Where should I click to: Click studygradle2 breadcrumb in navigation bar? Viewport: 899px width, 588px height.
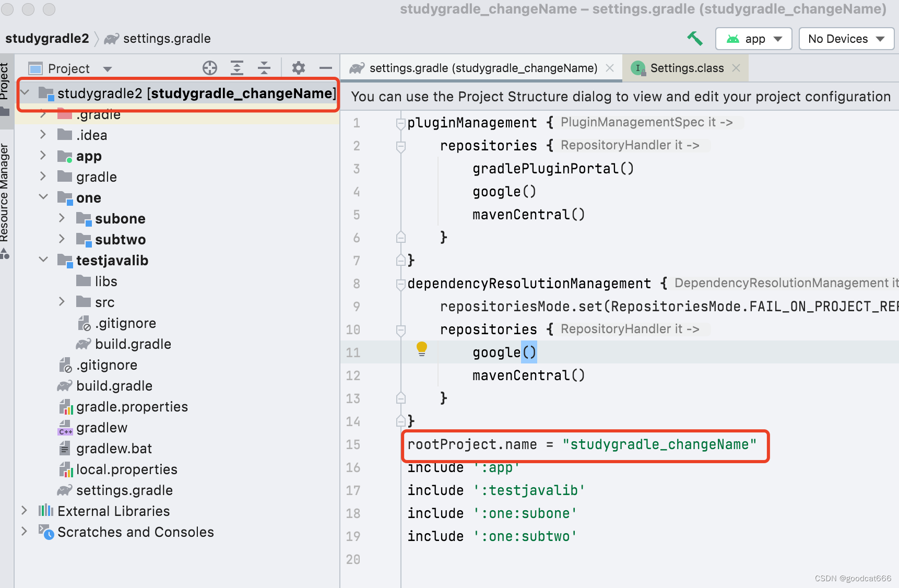click(47, 39)
